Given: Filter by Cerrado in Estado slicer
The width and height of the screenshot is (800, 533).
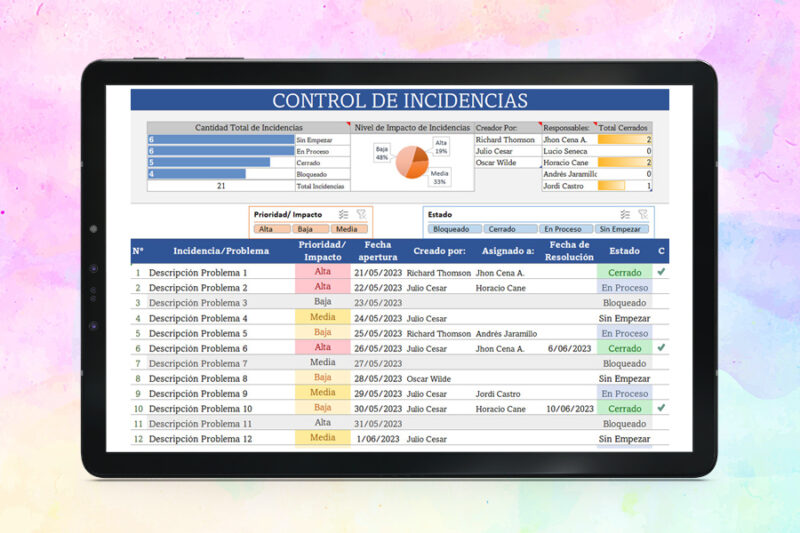Looking at the screenshot, I should tap(510, 229).
